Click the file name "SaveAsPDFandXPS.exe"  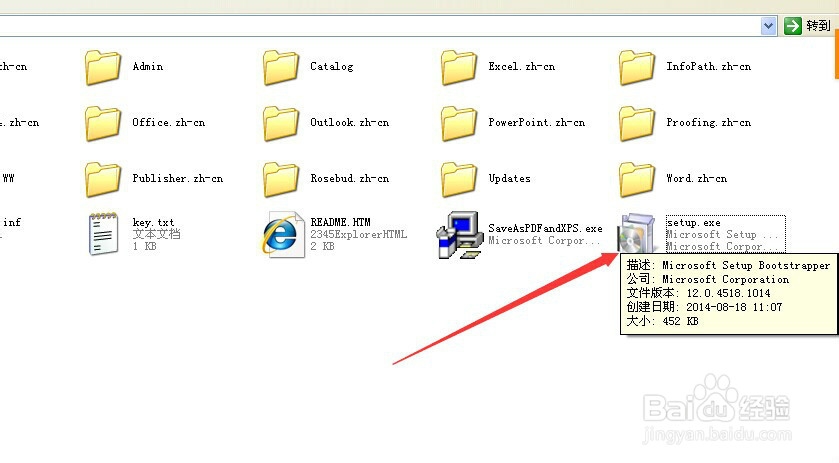coord(545,228)
